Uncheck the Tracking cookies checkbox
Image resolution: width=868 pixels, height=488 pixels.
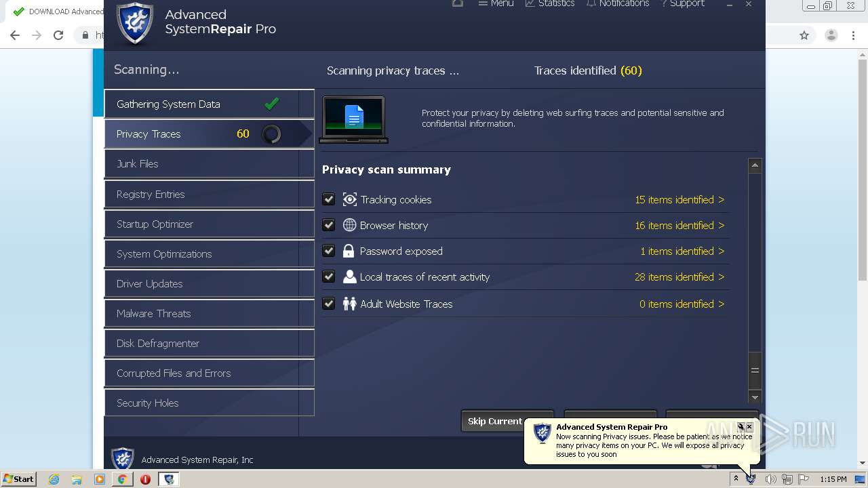point(329,199)
